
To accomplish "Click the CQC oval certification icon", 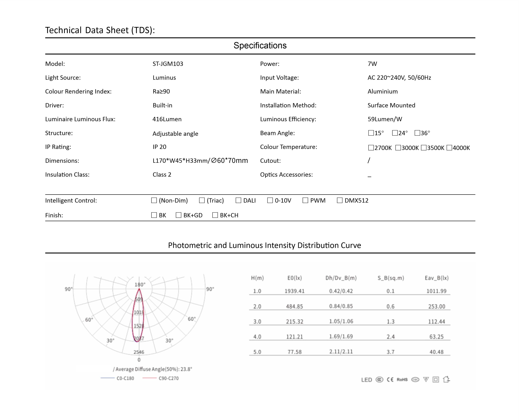I will [x=415, y=380].
